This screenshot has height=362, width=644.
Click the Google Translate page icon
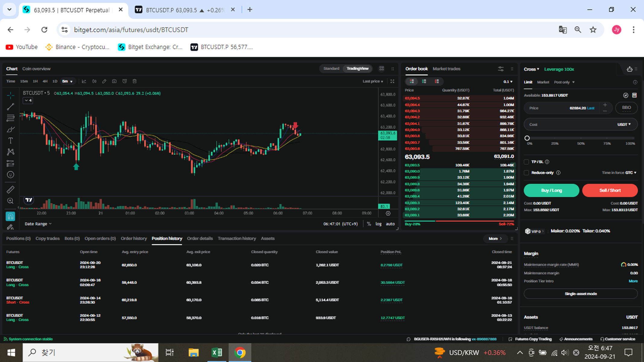563,30
